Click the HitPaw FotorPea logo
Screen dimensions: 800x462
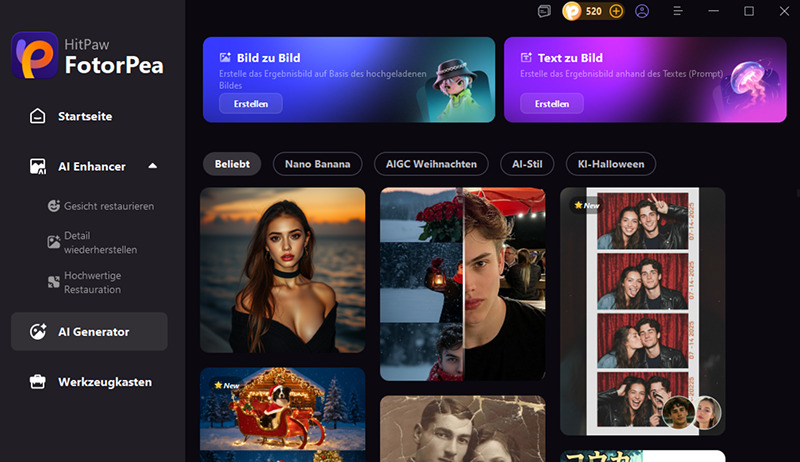[88, 55]
